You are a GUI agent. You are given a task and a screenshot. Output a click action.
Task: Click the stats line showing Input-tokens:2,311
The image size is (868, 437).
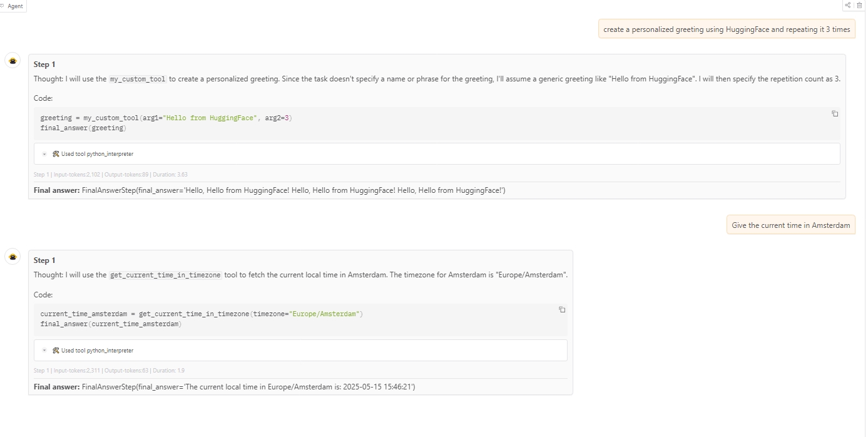click(x=109, y=371)
